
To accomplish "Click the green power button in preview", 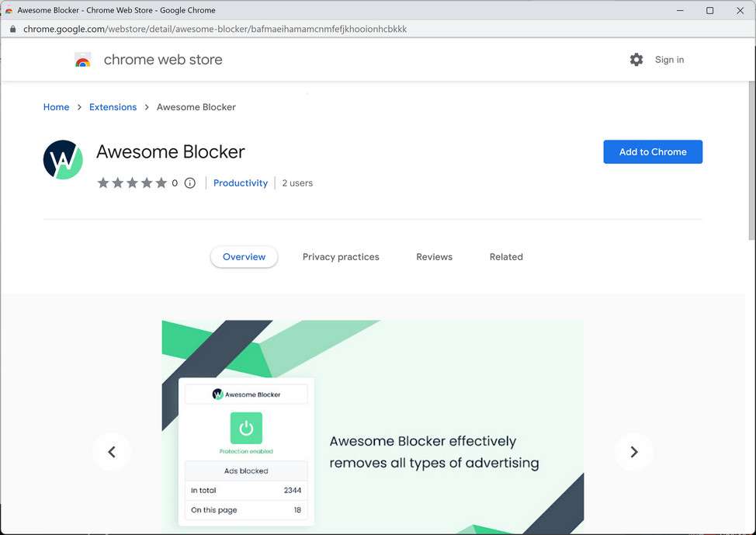I will point(246,428).
